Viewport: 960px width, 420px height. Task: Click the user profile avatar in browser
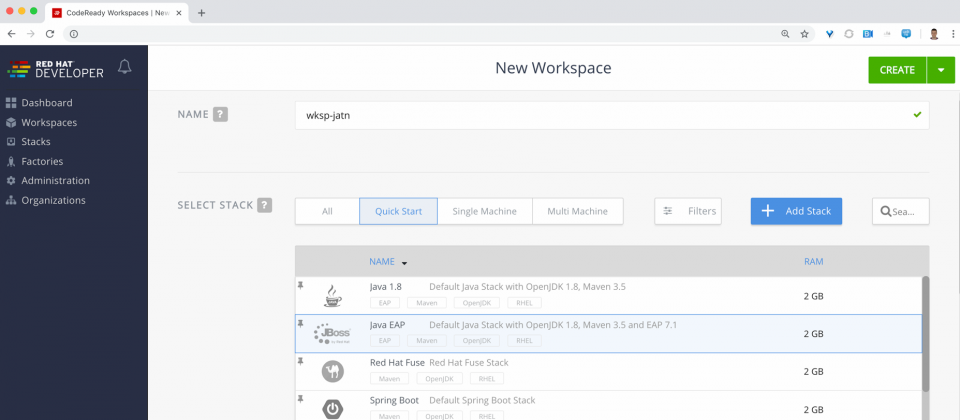(x=934, y=34)
